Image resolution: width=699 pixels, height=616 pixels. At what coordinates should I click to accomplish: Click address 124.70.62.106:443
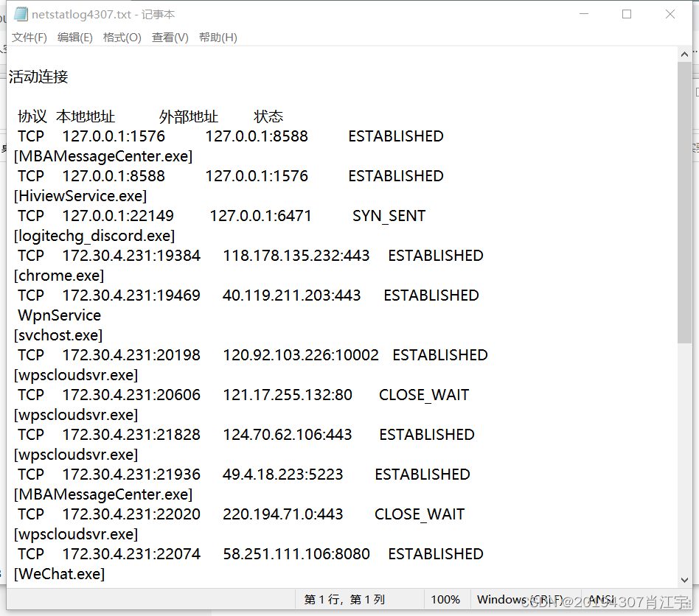point(288,435)
